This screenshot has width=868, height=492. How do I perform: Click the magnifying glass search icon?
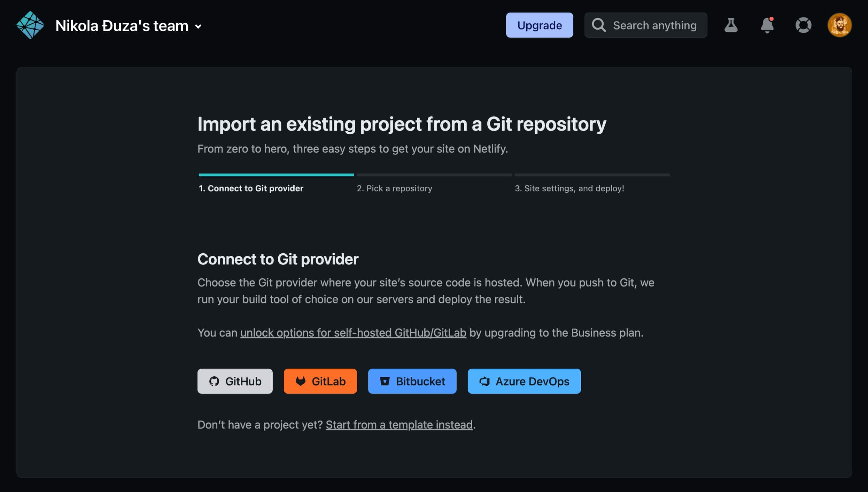click(599, 25)
